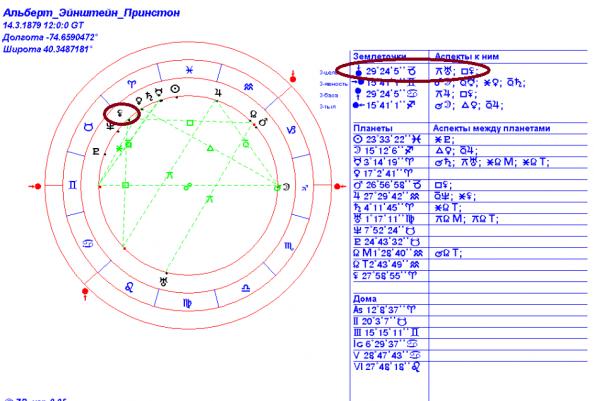594x401 pixels.
Task: Click the opposition aspect symbol at the chart center
Action: (188, 186)
